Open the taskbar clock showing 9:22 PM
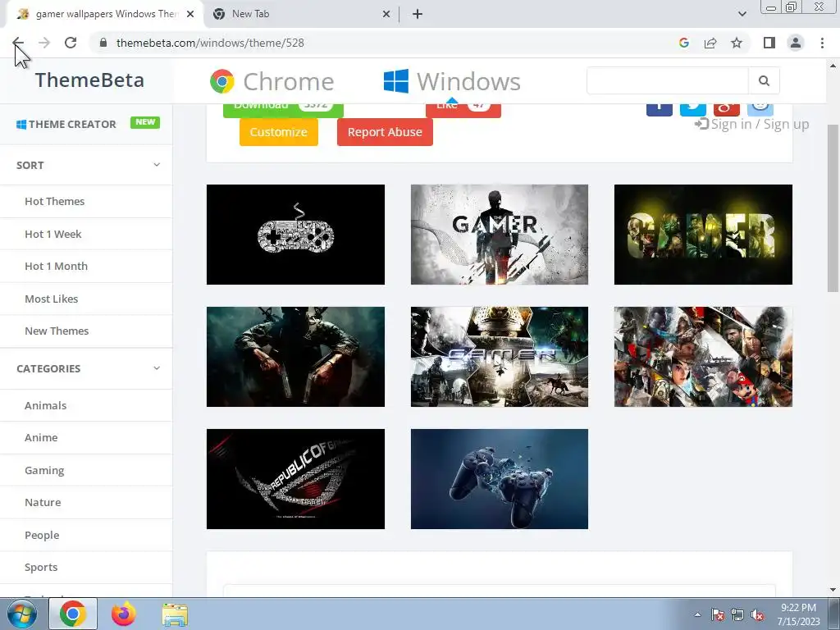840x630 pixels. [798, 614]
